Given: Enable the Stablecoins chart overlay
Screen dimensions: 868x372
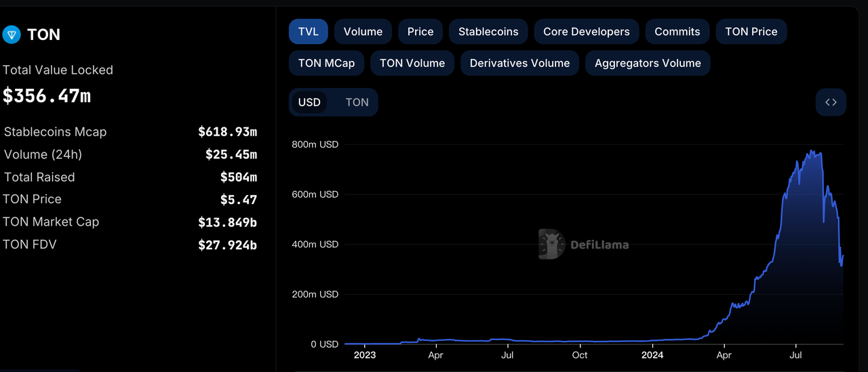Looking at the screenshot, I should (488, 32).
